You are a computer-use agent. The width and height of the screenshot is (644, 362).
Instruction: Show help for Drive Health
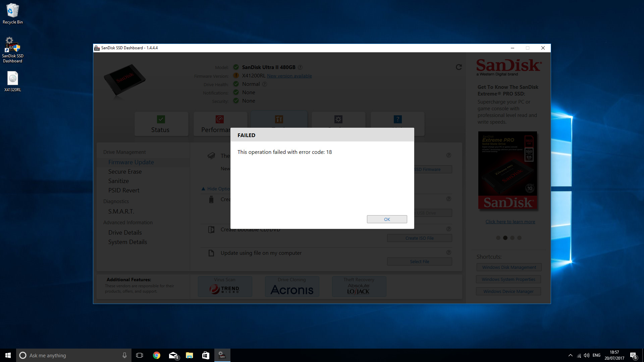pyautogui.click(x=264, y=84)
